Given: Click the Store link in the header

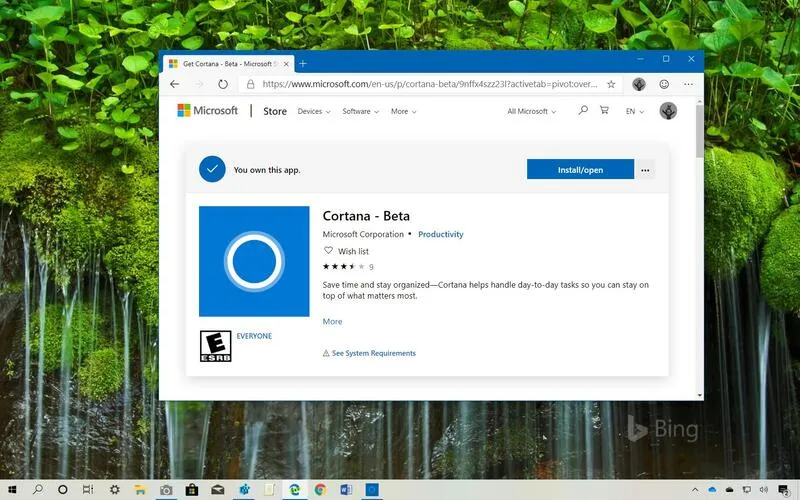Looking at the screenshot, I should pos(274,111).
